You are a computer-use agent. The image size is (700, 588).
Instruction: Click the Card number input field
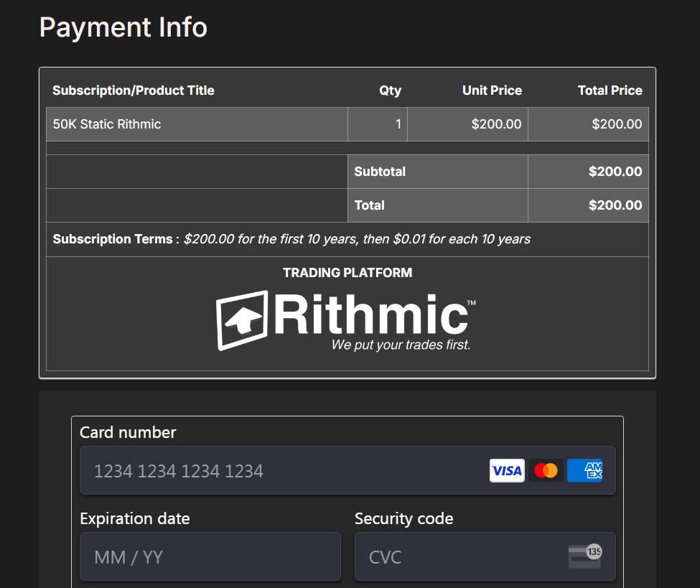[347, 470]
